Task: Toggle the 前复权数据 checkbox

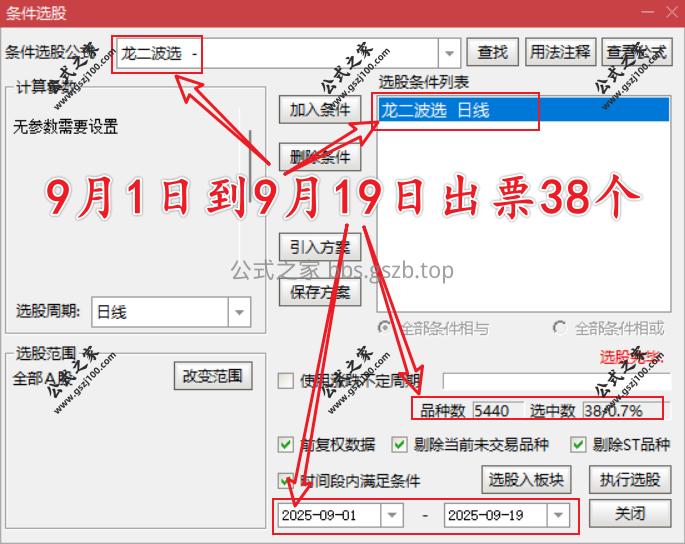Action: point(285,445)
